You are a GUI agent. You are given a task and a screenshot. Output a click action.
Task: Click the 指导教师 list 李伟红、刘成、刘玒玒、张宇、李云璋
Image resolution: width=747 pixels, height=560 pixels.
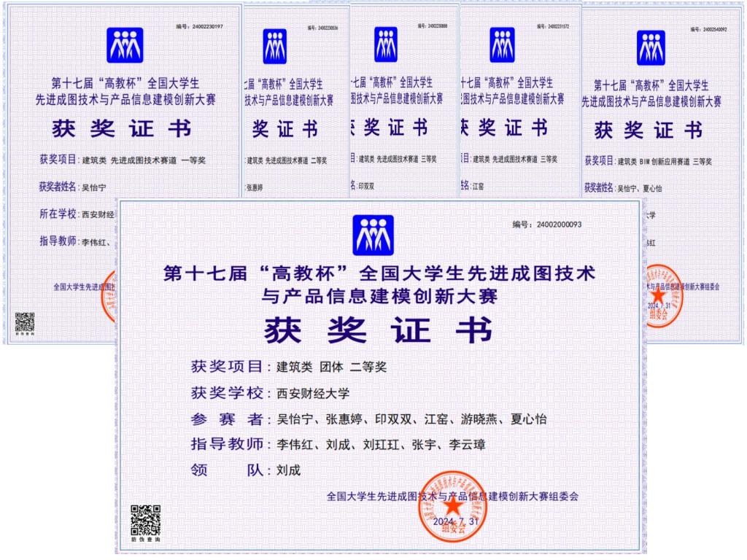pos(381,445)
